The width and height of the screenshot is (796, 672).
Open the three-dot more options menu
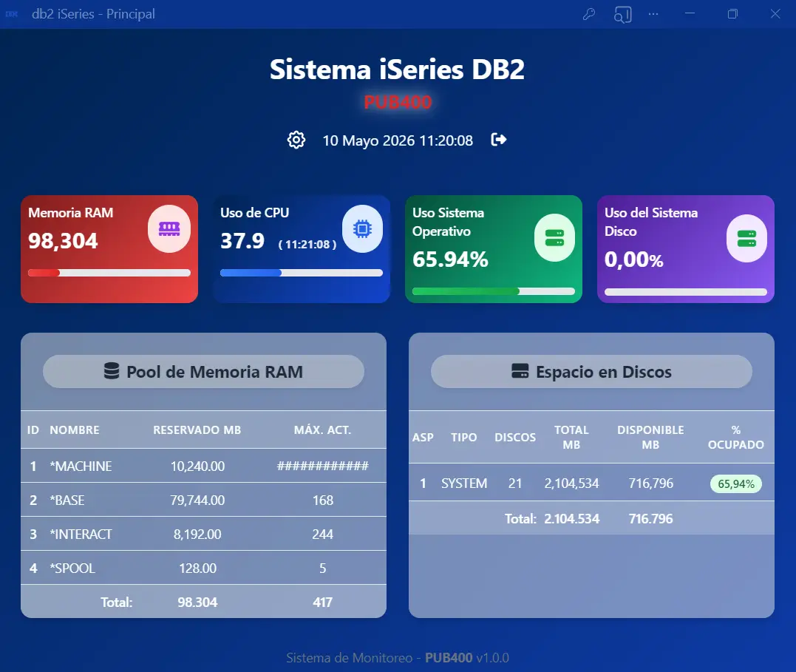[x=653, y=14]
